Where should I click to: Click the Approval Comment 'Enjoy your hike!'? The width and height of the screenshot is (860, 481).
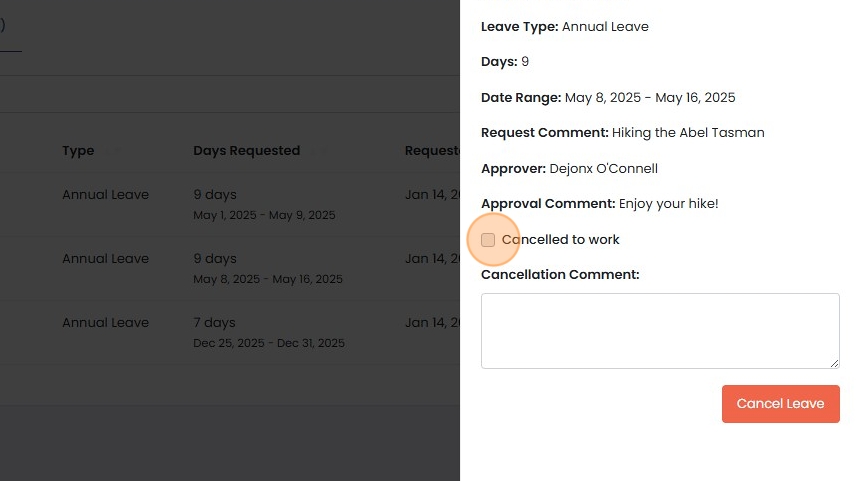click(x=668, y=204)
